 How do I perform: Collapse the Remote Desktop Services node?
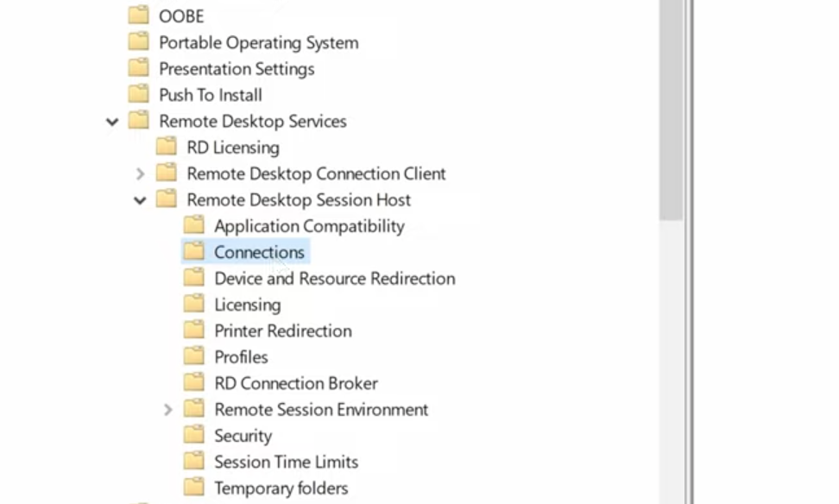point(112,122)
